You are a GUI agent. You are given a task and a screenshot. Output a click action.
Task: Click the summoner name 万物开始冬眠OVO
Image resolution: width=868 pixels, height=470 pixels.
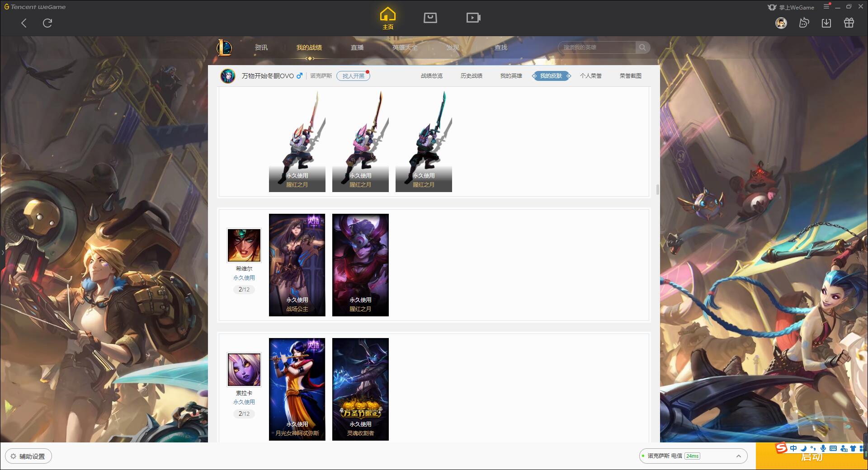click(268, 76)
